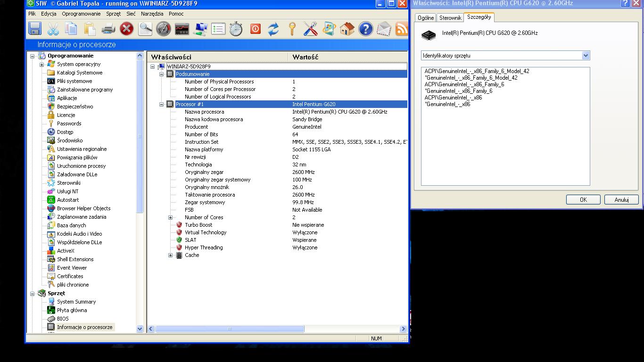This screenshot has width=644, height=362.
Task: Click the red power shutdown toolbar icon
Action: pos(255,29)
